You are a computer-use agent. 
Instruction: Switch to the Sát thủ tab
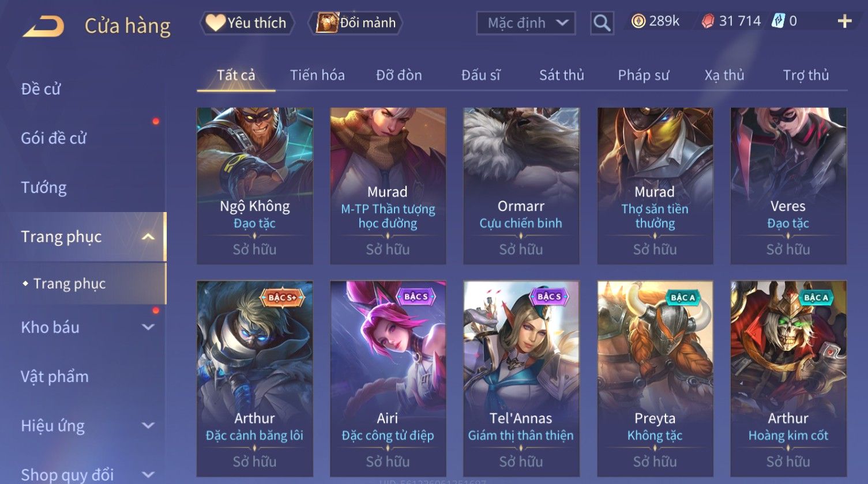[561, 75]
